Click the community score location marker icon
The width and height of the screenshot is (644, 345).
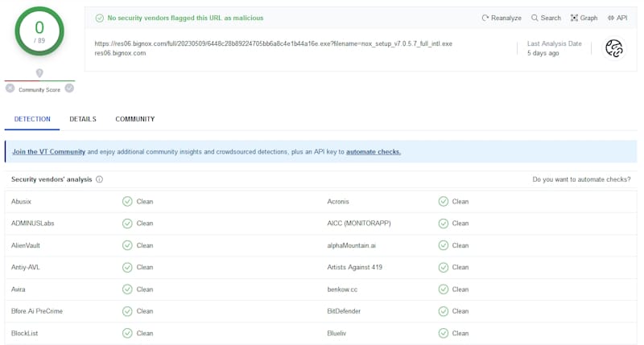[x=39, y=73]
